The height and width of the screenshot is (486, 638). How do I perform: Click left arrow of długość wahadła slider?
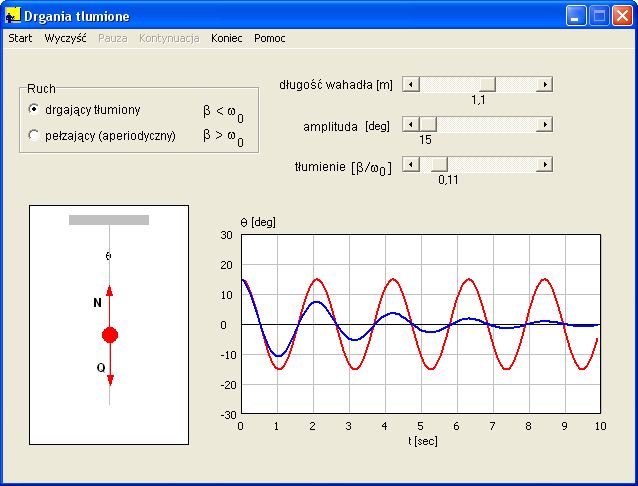(408, 85)
